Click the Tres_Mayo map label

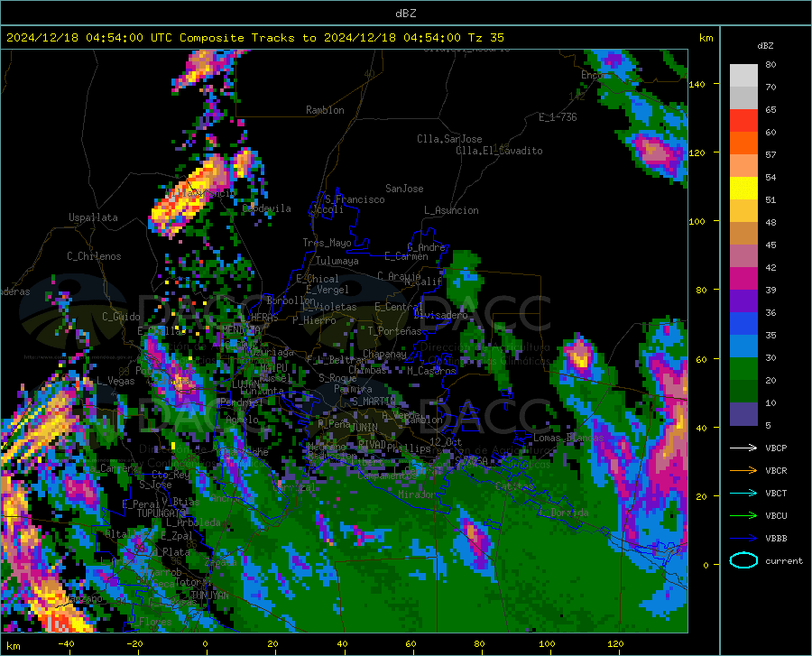(x=327, y=243)
